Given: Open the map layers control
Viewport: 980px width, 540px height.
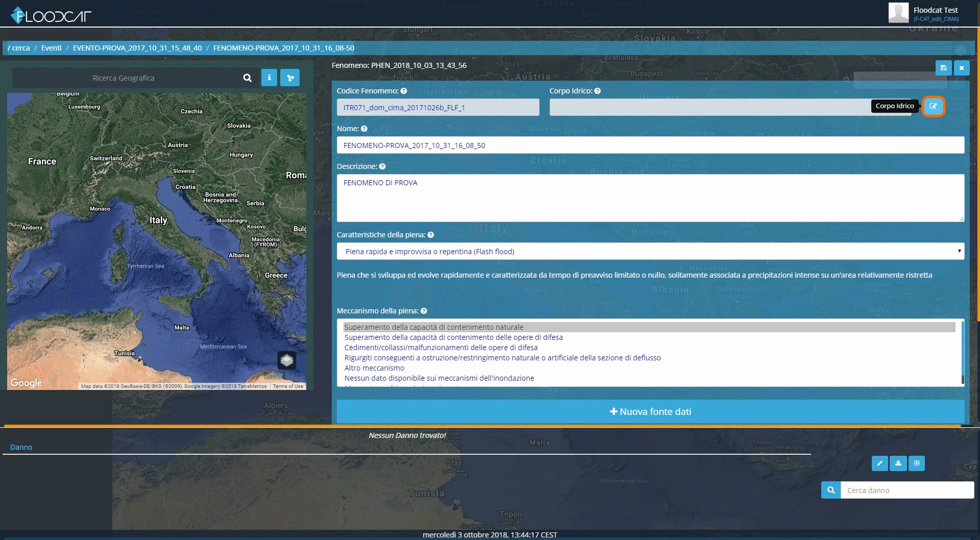Looking at the screenshot, I should (x=287, y=360).
